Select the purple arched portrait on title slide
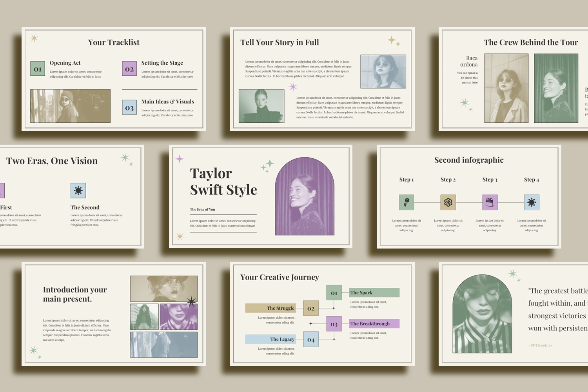This screenshot has width=588, height=392. [x=305, y=196]
